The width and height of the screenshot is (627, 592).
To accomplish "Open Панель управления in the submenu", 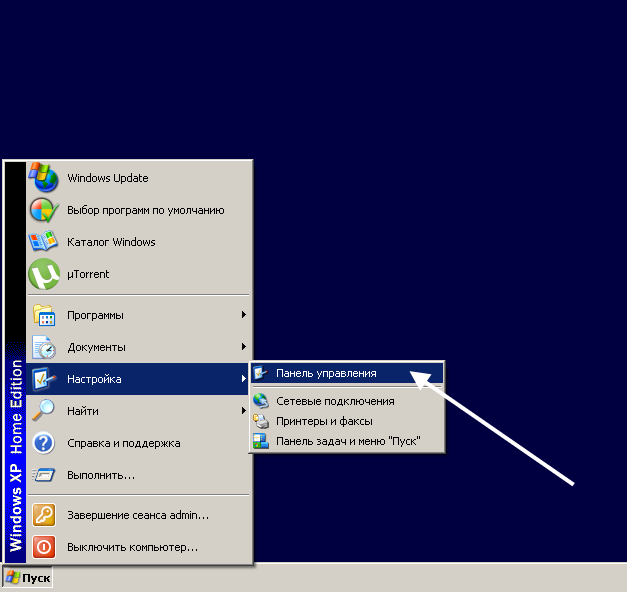I will click(347, 373).
